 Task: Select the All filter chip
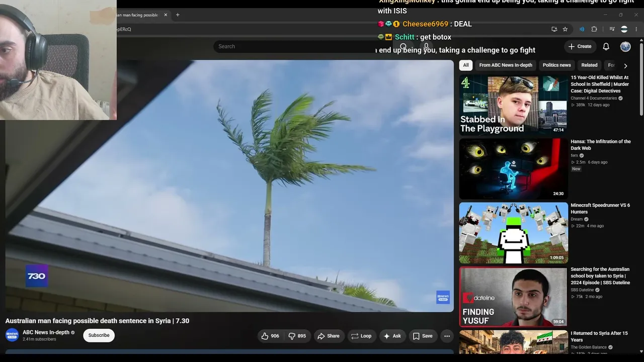click(x=466, y=65)
